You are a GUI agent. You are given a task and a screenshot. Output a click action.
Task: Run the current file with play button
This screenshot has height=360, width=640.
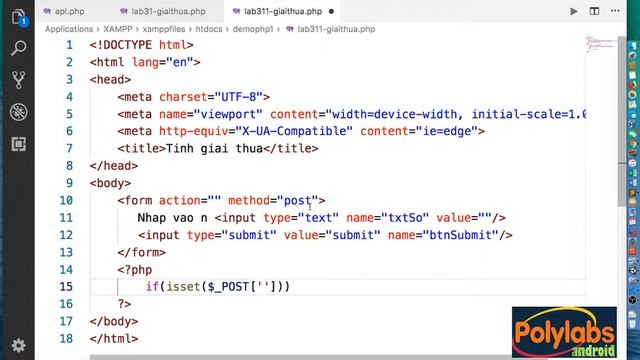(x=573, y=11)
